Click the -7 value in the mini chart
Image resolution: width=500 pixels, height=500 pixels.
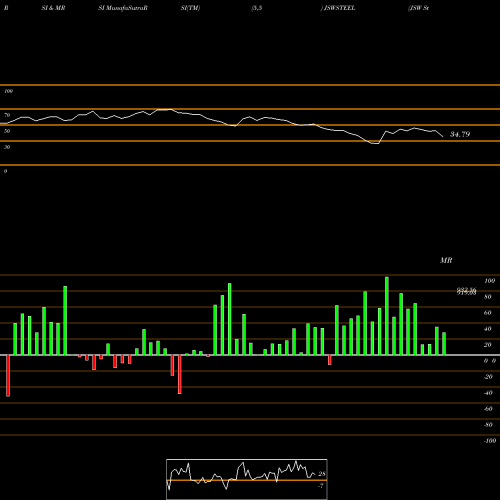point(321,486)
